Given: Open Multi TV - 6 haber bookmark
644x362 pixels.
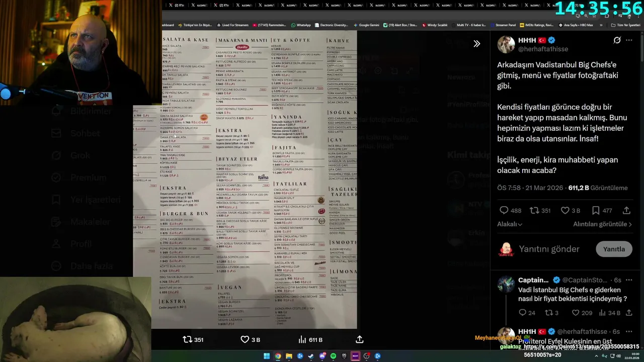Looking at the screenshot, I should [468, 25].
